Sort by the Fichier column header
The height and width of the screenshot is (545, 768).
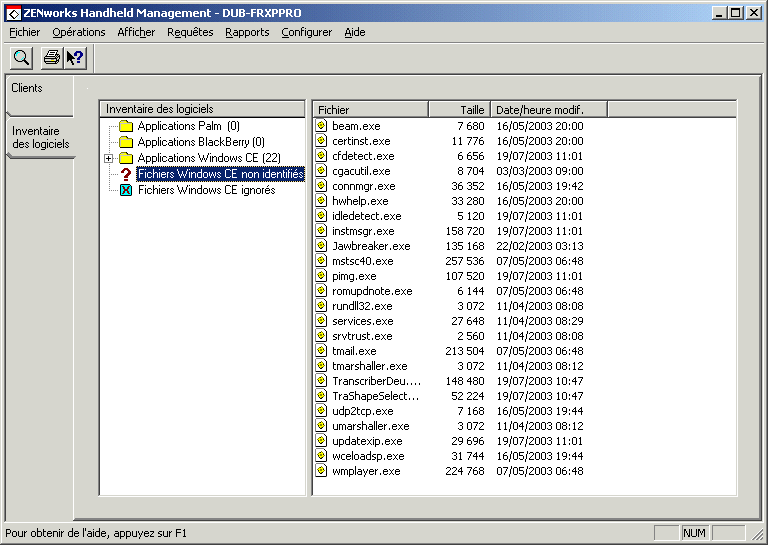point(370,110)
